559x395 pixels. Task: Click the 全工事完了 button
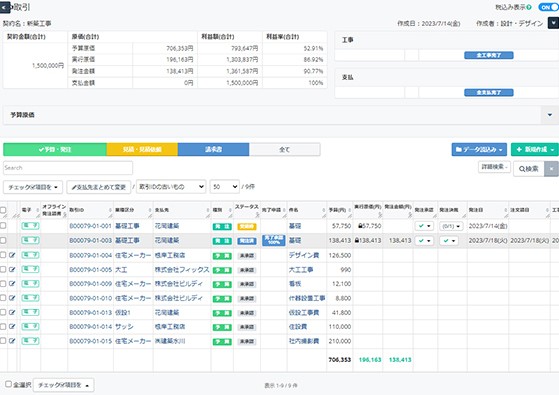tap(489, 55)
